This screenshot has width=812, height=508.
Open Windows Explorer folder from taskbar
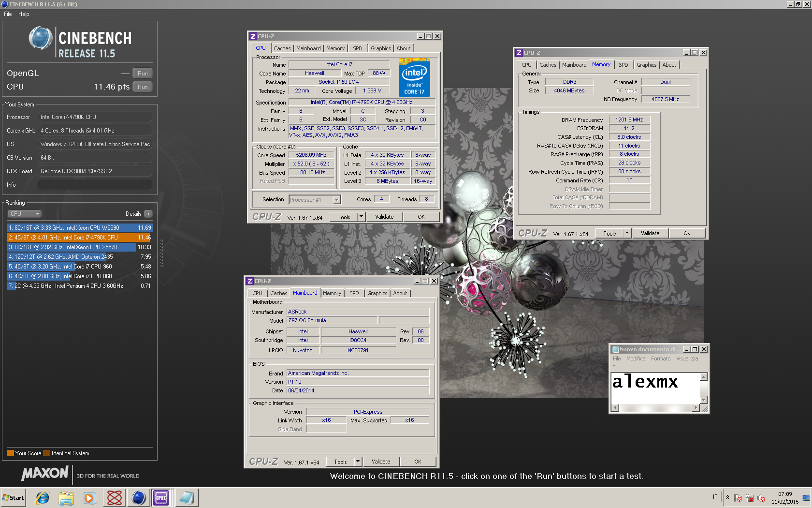pos(66,497)
